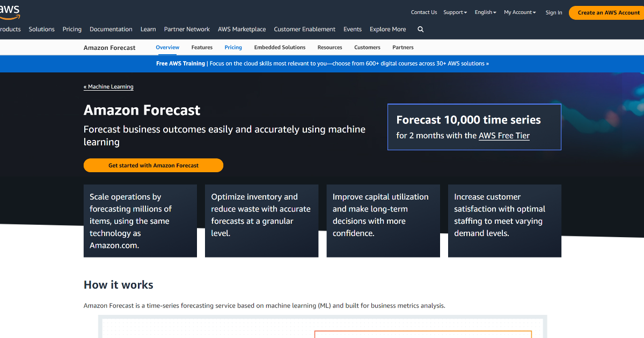Open the My Account dropdown
The height and width of the screenshot is (338, 644).
point(518,12)
